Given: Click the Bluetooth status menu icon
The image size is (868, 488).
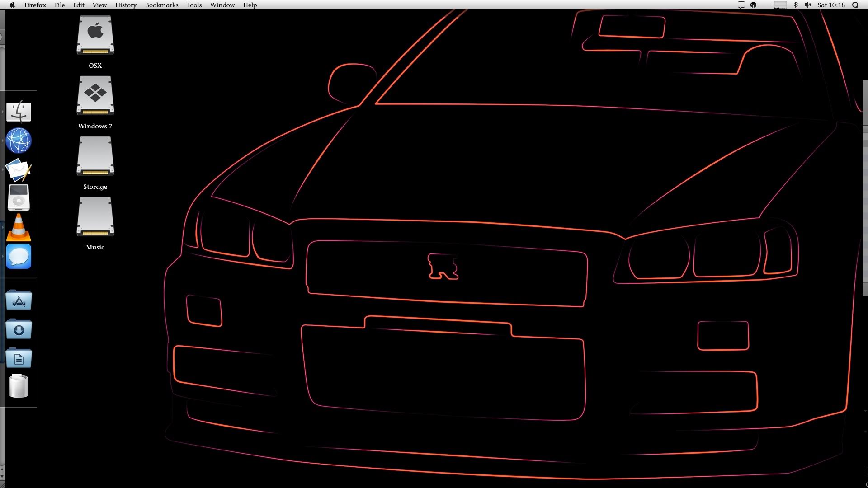Looking at the screenshot, I should tap(796, 5).
